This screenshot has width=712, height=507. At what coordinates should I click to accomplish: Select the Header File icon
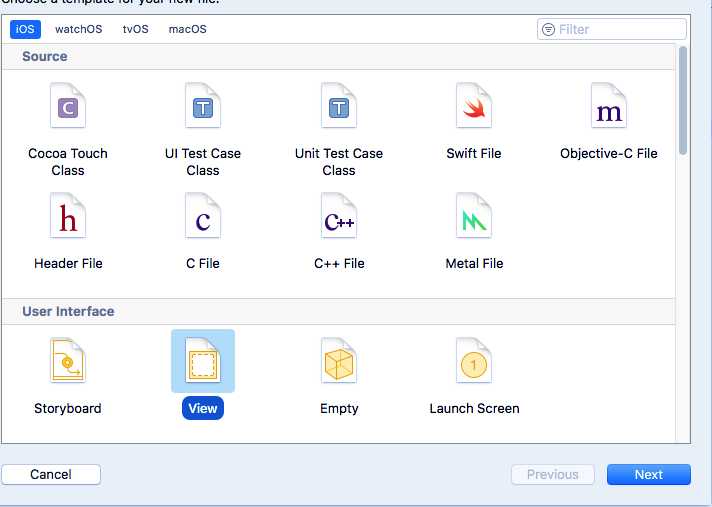[x=68, y=216]
